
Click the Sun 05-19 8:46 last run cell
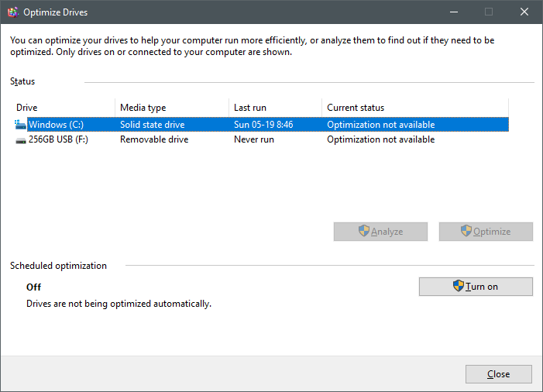tap(263, 125)
